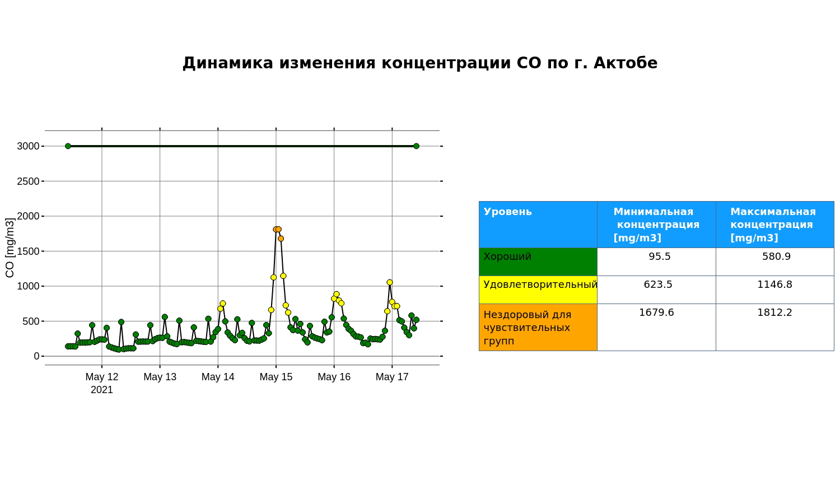Click the May 12 2021 axis label

point(102,383)
